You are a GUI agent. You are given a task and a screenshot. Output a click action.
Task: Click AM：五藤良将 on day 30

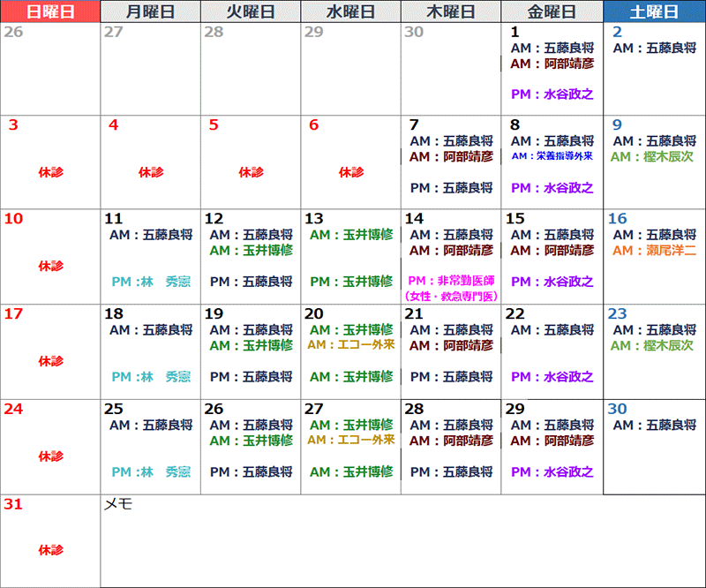[x=654, y=425]
